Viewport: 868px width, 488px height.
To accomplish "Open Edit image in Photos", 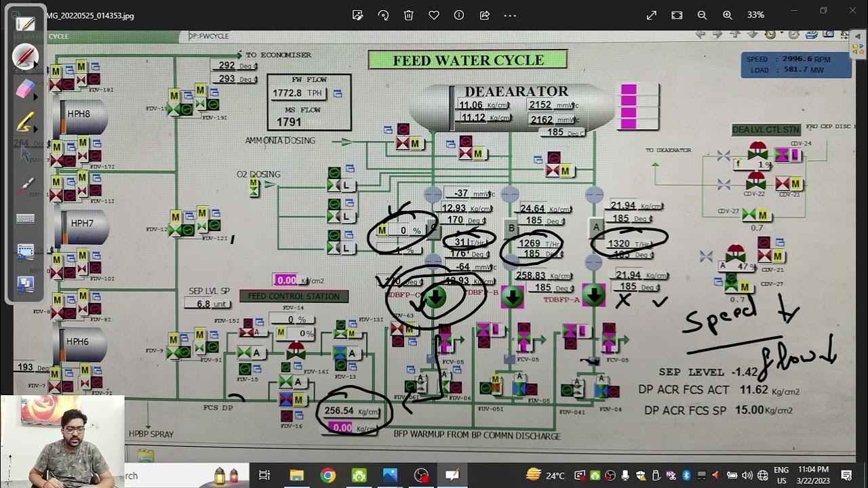I will [x=357, y=15].
